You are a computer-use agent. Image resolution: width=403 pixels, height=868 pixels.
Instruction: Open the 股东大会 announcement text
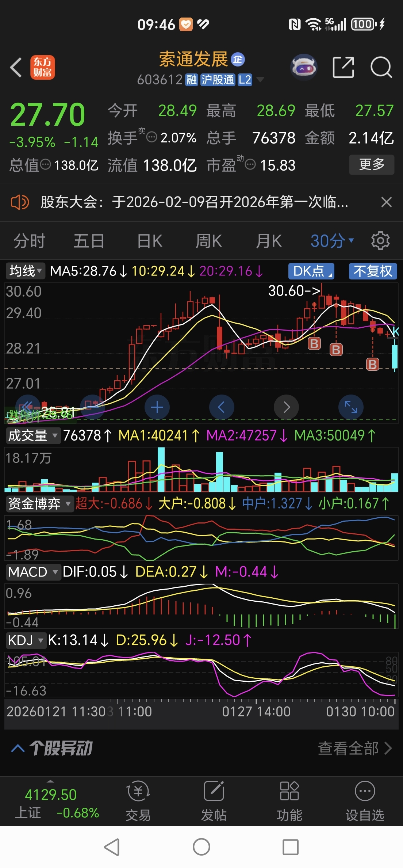(x=194, y=202)
